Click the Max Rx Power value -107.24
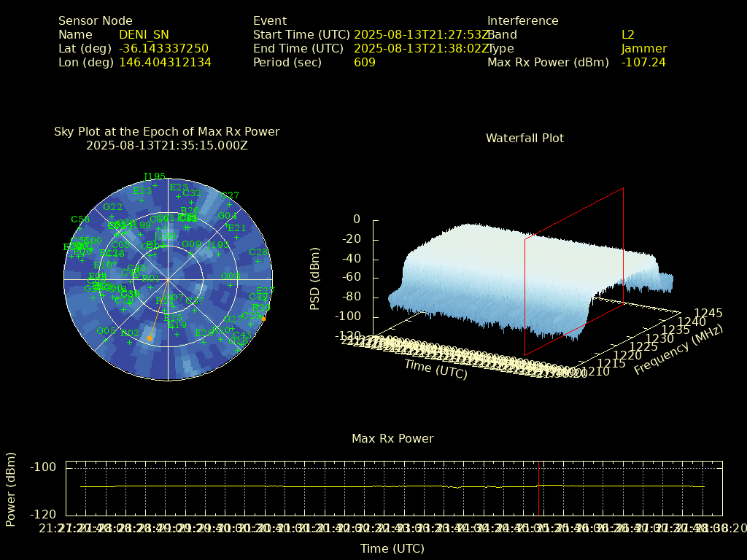The height and width of the screenshot is (560, 747). click(x=643, y=63)
